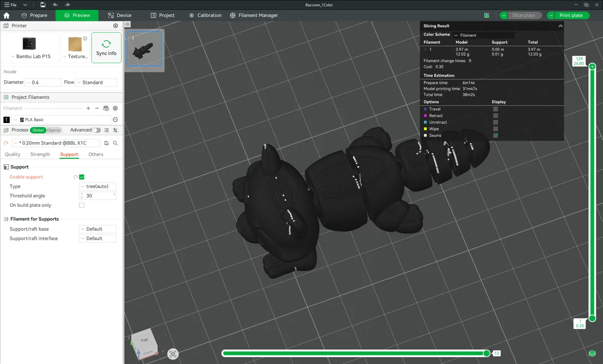Viewport: 603px width, 364px height.
Task: Expand the File menu arrow
Action: [x=25, y=5]
